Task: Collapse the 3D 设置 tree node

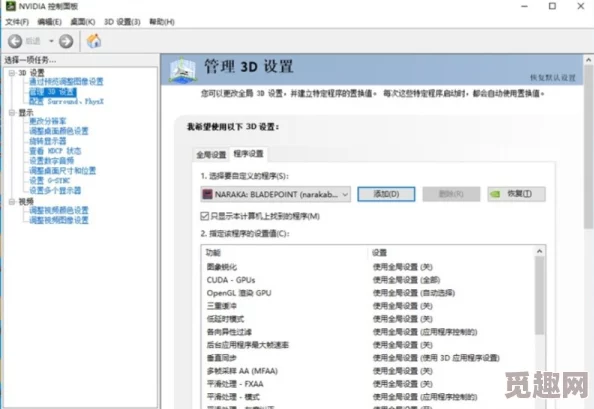Action: tap(12, 73)
